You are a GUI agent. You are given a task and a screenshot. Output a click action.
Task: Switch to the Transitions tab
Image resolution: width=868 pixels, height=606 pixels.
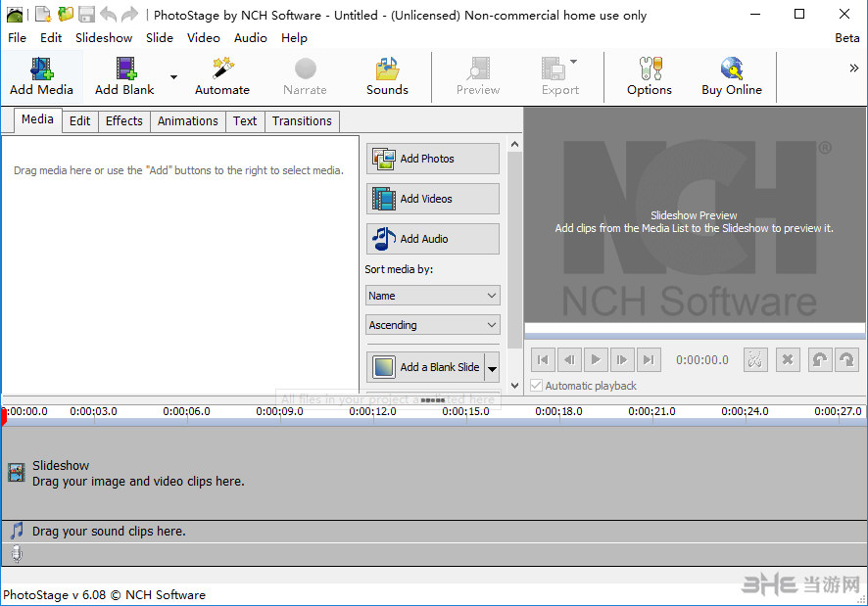pos(302,121)
